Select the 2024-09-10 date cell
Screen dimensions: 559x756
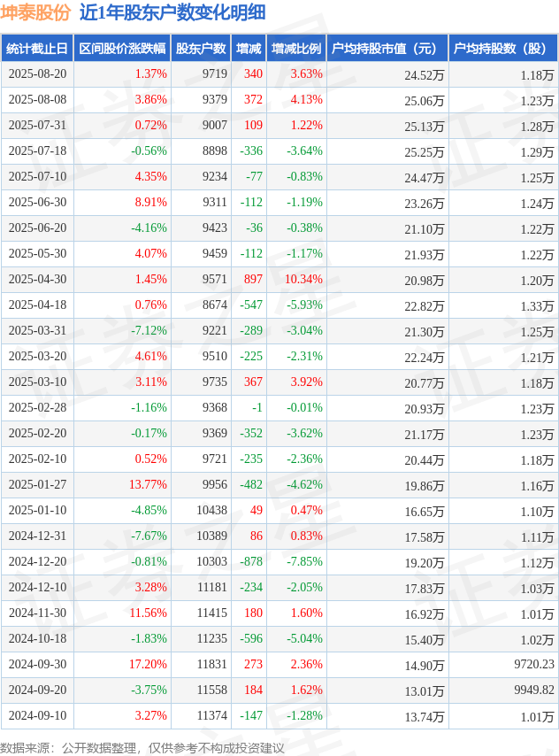click(37, 715)
